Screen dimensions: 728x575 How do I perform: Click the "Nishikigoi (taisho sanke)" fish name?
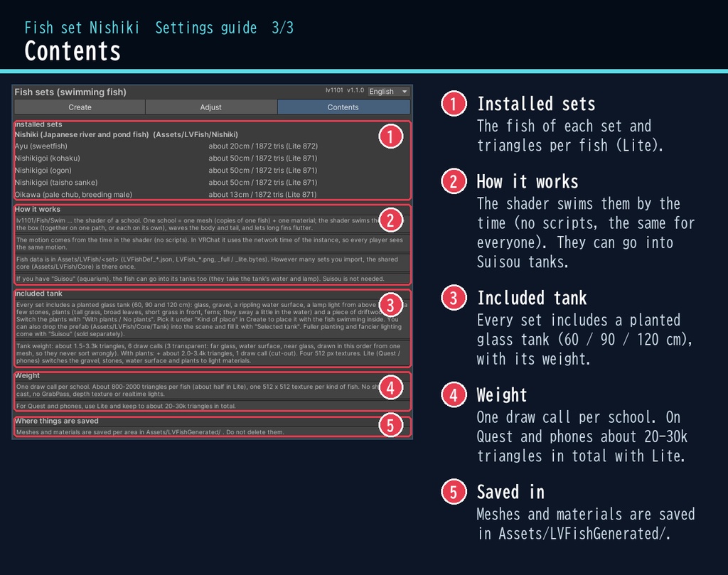pos(56,183)
